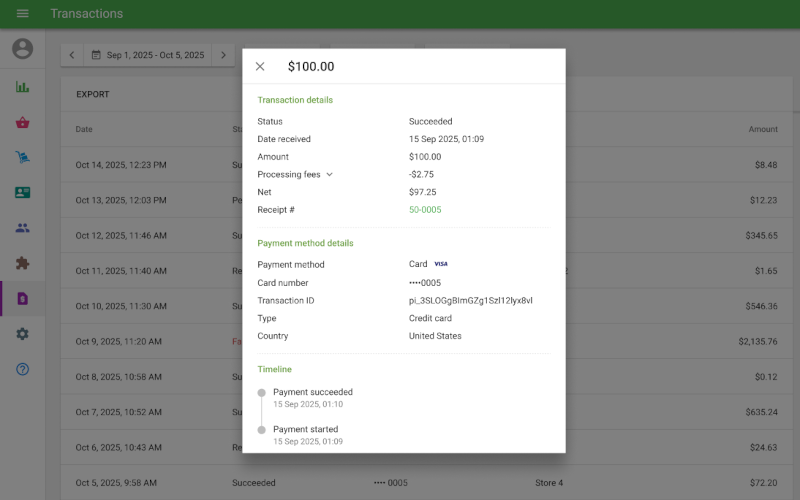Click the Store 4 cell
The image size is (800, 500).
click(549, 483)
